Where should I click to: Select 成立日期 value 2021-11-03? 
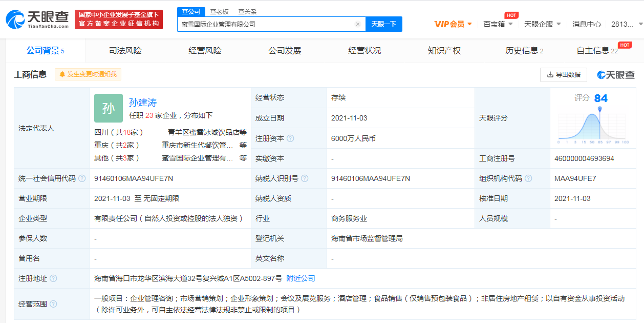[x=349, y=118]
